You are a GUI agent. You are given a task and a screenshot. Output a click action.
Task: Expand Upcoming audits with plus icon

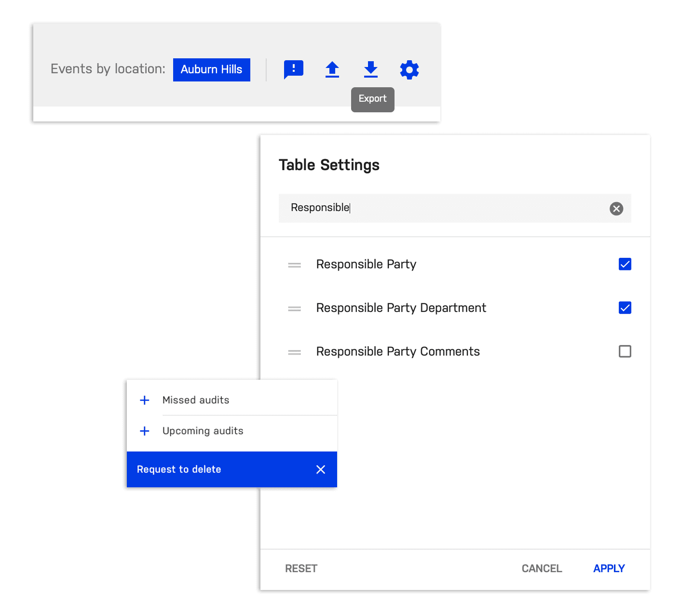point(144,431)
